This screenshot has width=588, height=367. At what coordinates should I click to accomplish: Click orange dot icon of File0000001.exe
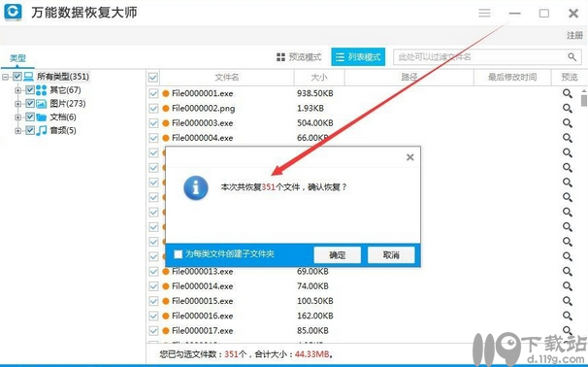[x=166, y=93]
